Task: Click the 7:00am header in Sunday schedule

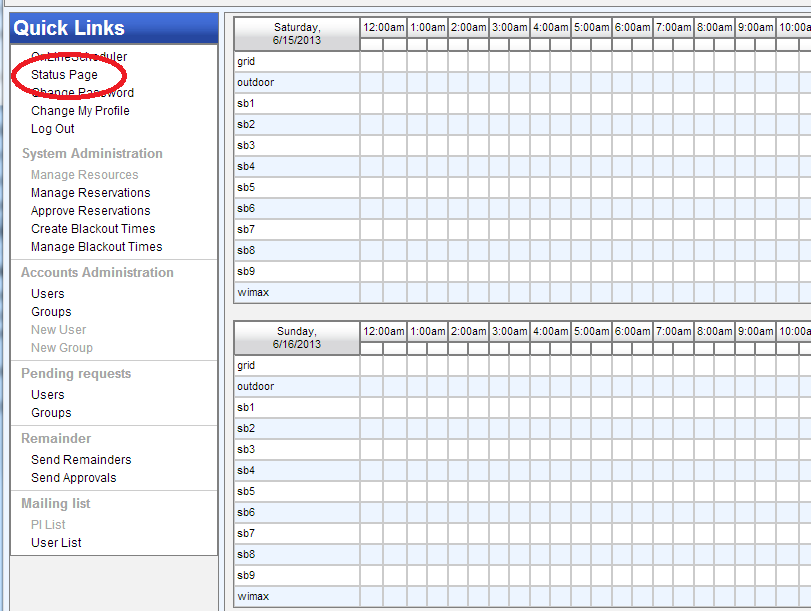Action: click(673, 332)
